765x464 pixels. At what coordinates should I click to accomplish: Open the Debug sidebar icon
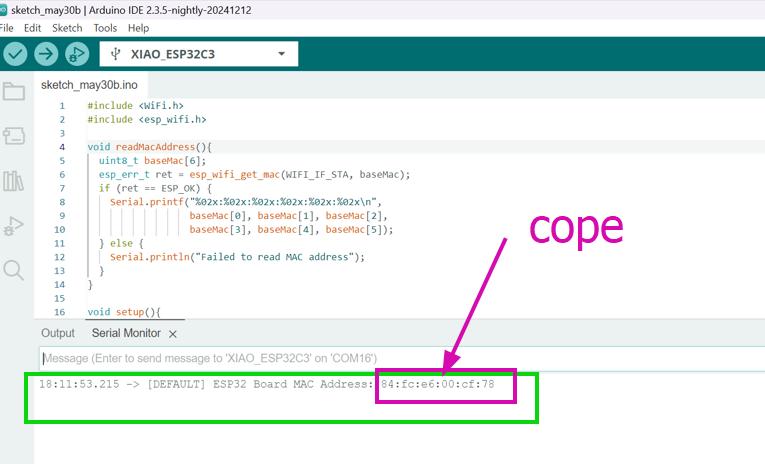tap(13, 226)
